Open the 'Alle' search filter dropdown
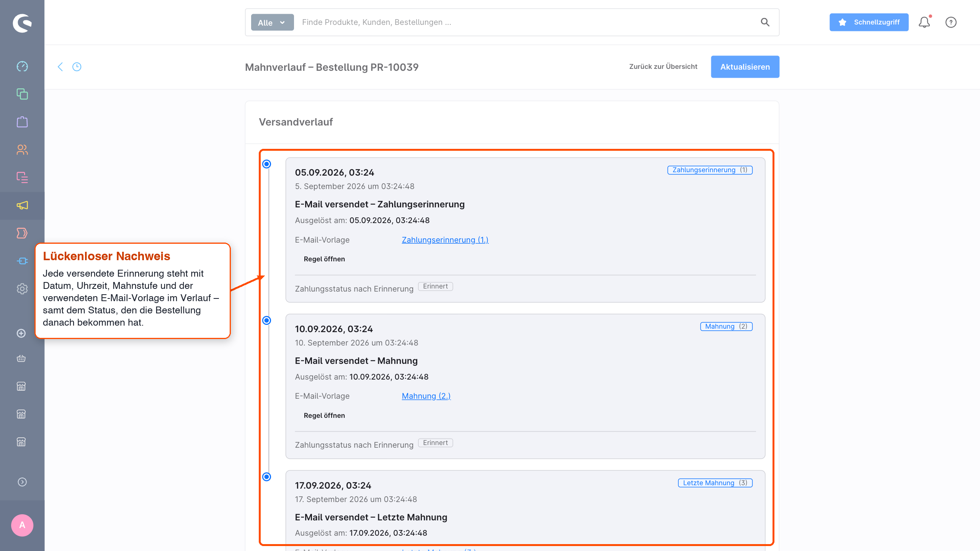This screenshot has width=980, height=551. 272,22
